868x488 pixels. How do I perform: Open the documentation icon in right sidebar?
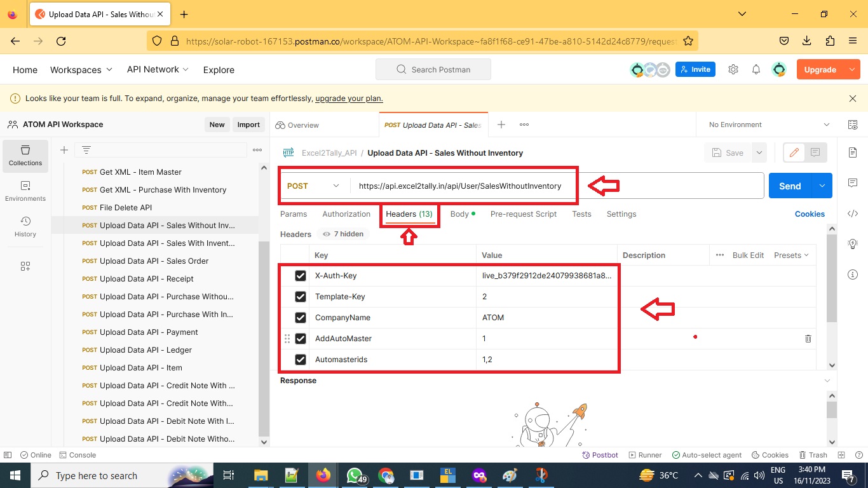tap(853, 152)
